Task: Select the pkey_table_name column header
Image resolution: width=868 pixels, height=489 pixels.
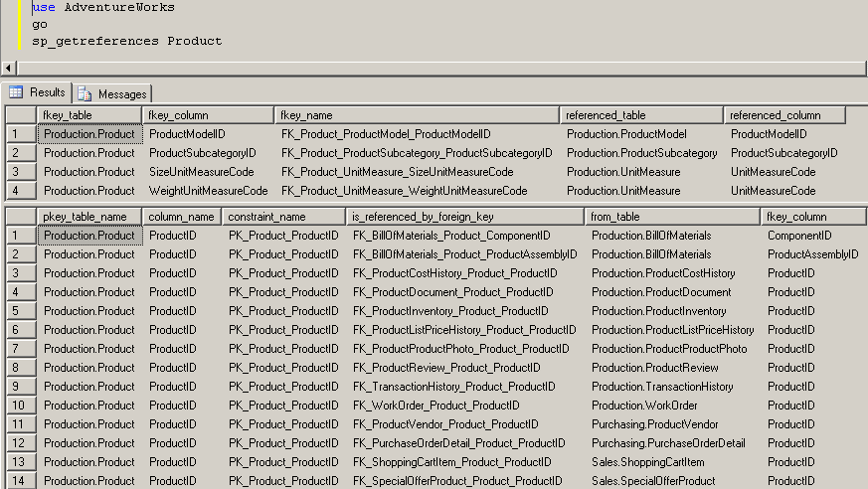Action: (x=89, y=217)
